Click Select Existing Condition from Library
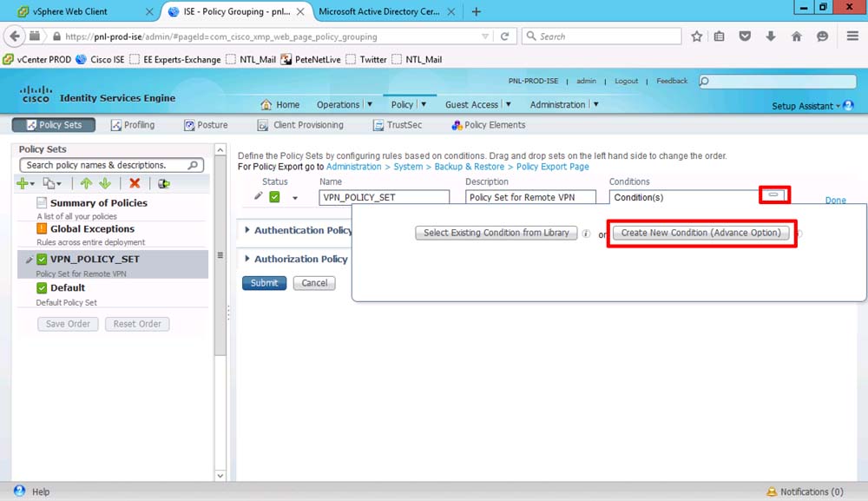The height and width of the screenshot is (501, 868). (x=496, y=233)
